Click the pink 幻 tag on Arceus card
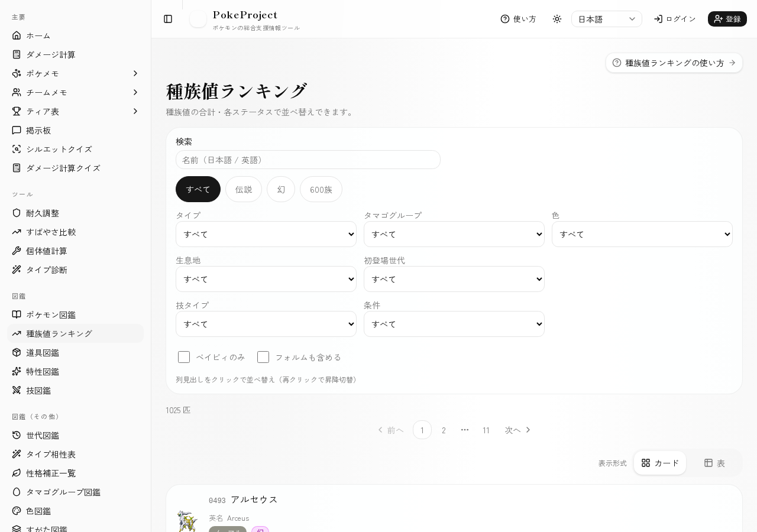The height and width of the screenshot is (532, 757). coord(260,530)
